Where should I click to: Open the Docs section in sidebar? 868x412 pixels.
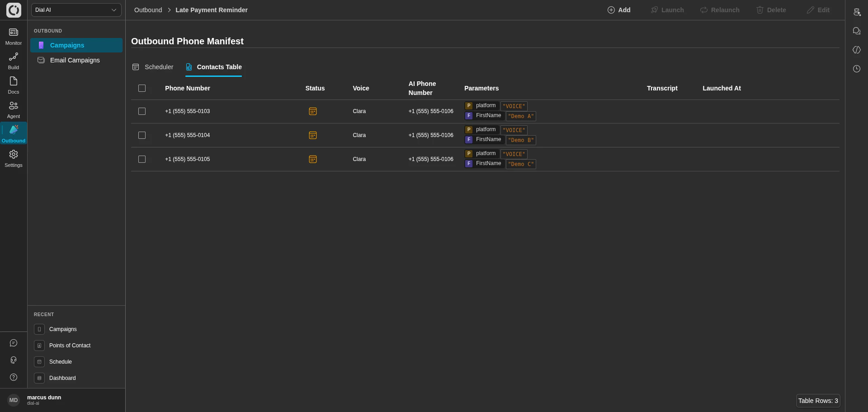[14, 85]
